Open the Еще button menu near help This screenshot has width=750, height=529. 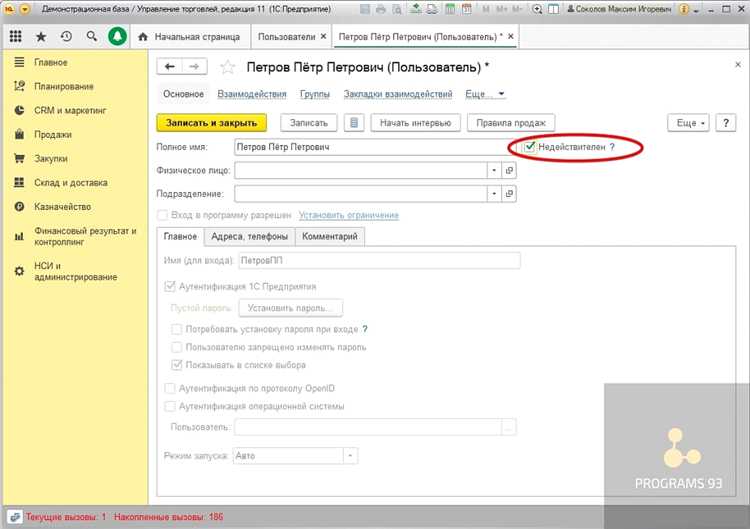point(688,123)
